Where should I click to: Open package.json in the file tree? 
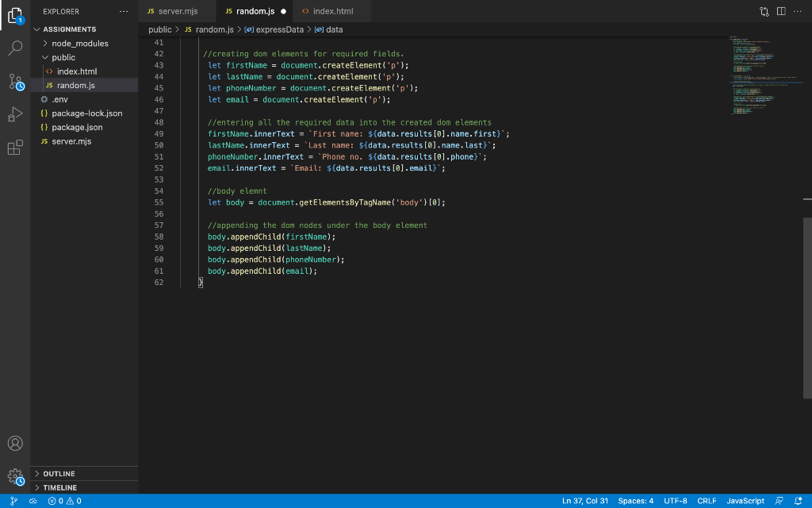77,127
